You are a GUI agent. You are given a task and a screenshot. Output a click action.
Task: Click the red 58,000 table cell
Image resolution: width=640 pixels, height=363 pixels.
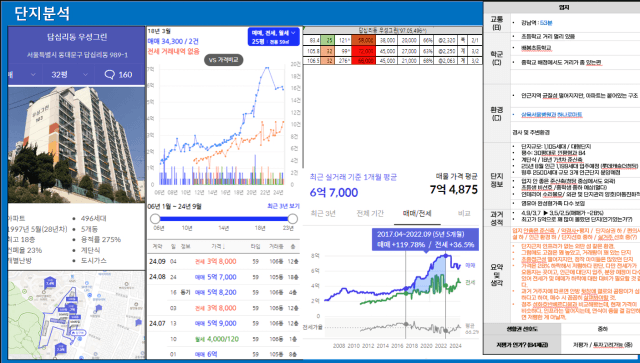pyautogui.click(x=363, y=40)
